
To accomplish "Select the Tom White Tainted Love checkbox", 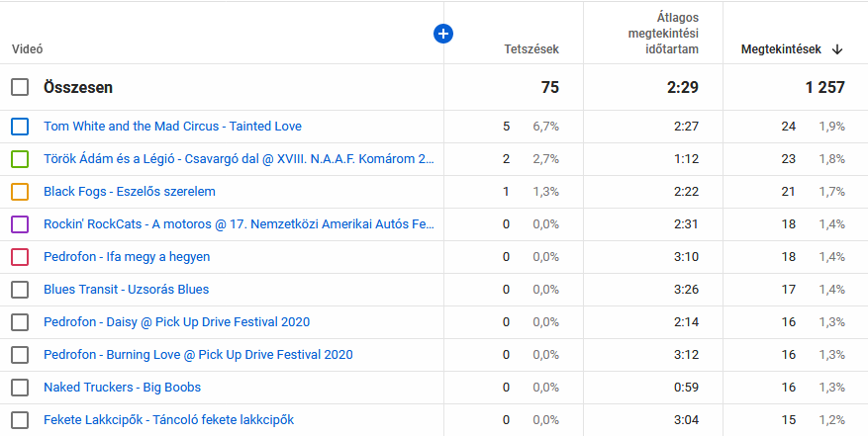I will pyautogui.click(x=20, y=127).
